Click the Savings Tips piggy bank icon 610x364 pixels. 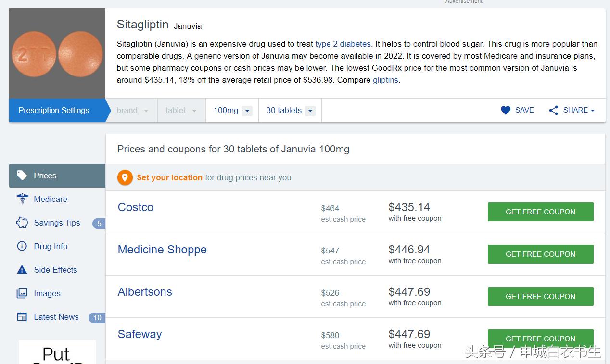22,223
